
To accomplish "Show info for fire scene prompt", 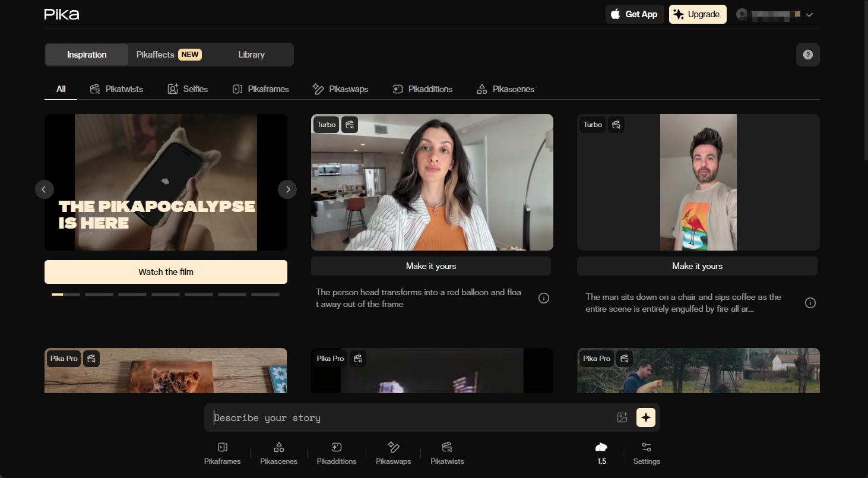I will [x=810, y=303].
